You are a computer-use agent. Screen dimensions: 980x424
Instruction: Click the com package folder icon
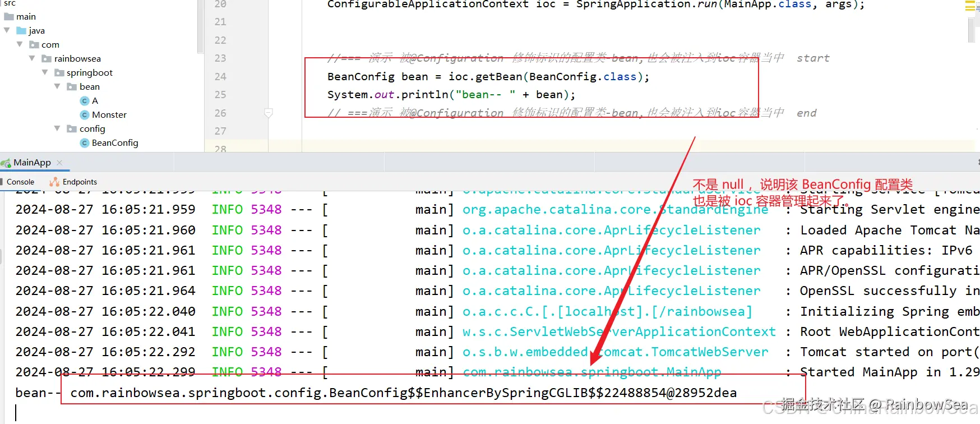[x=34, y=45]
